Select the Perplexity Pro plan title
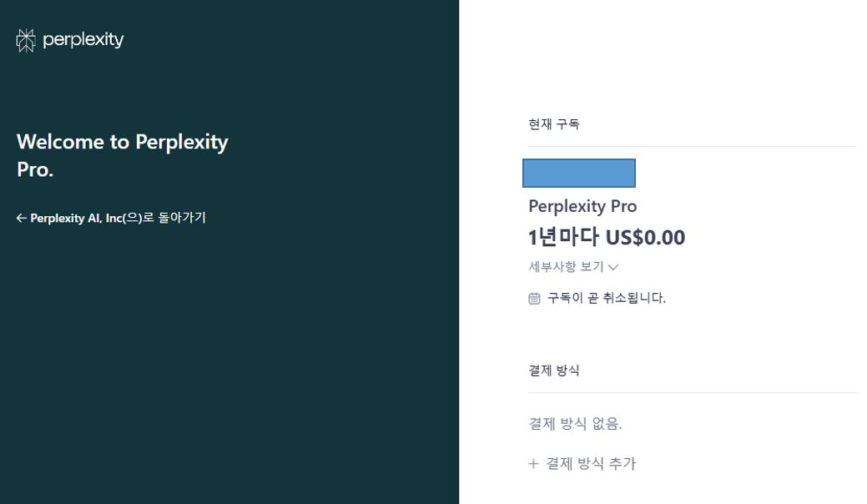This screenshot has height=504, width=867. tap(582, 206)
